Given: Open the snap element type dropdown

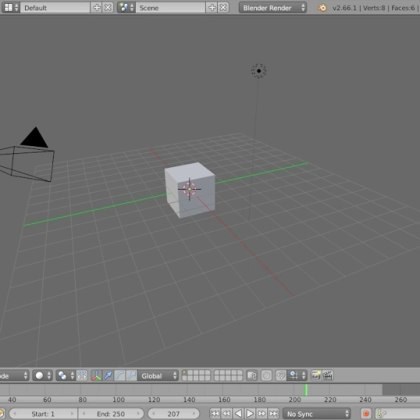Looking at the screenshot, I should [x=298, y=376].
